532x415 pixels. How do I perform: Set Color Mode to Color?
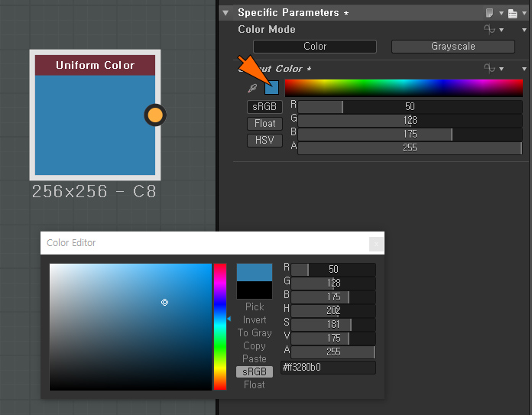[315, 47]
